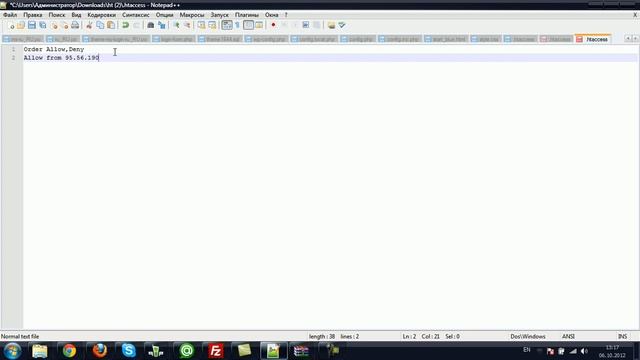Image resolution: width=640 pixels, height=360 pixels.
Task: Click the Copy toolbar icon
Action: (x=100, y=25)
